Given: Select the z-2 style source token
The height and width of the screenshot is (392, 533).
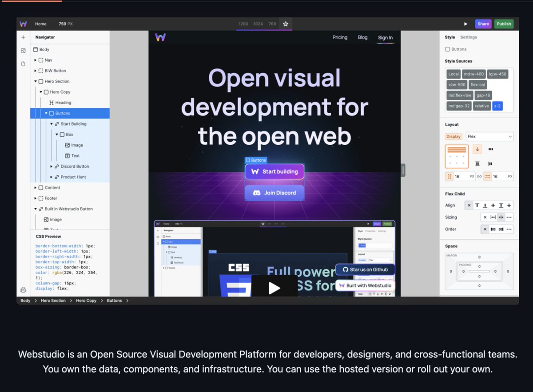Looking at the screenshot, I should tap(497, 106).
